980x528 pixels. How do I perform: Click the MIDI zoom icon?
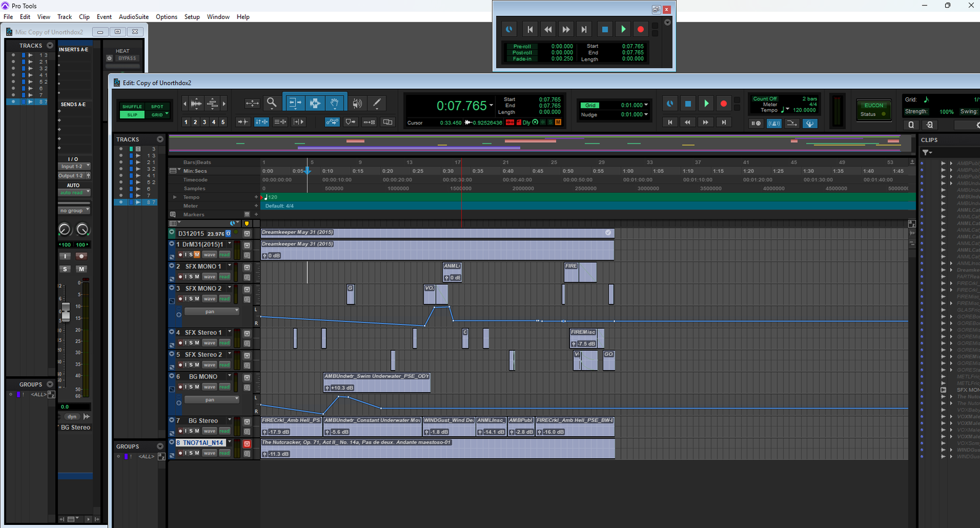(x=212, y=104)
